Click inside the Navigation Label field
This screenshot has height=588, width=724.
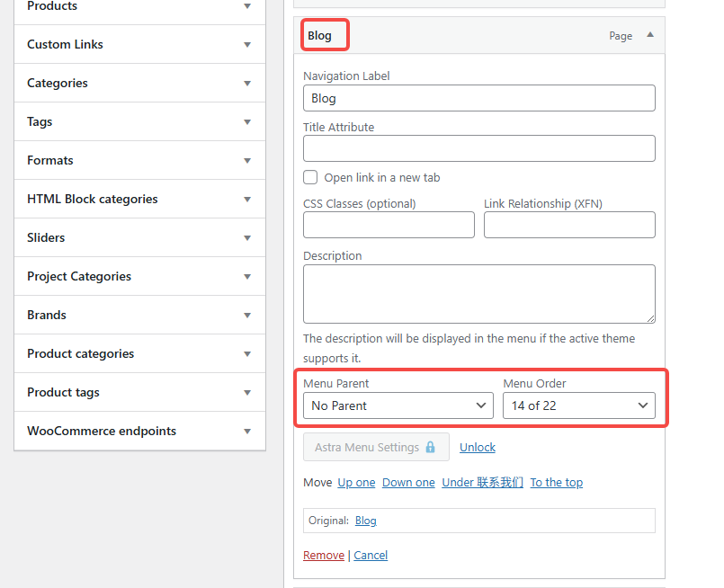pyautogui.click(x=478, y=98)
